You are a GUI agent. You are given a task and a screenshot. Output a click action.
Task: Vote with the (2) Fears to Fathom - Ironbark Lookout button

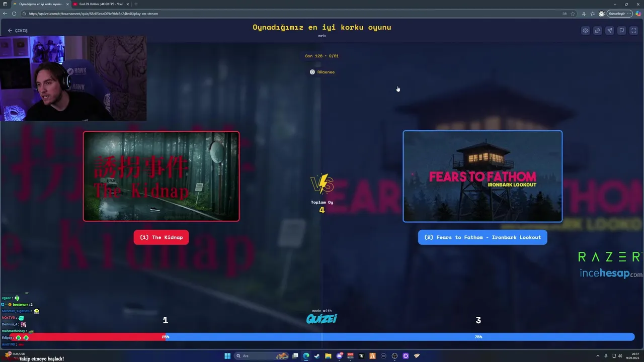click(x=482, y=237)
